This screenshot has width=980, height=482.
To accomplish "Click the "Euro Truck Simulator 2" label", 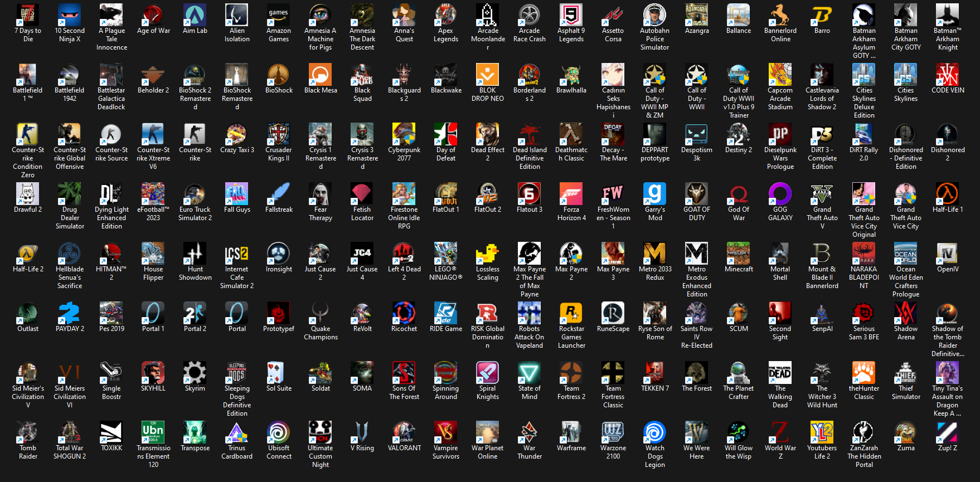I will pos(195,213).
